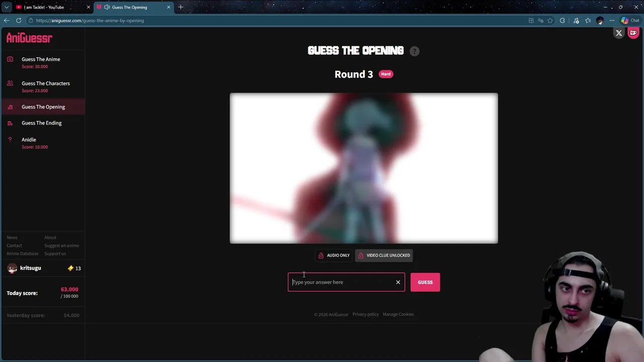Open the kritsugu user profile
Image resolution: width=644 pixels, height=362 pixels.
tap(30, 268)
